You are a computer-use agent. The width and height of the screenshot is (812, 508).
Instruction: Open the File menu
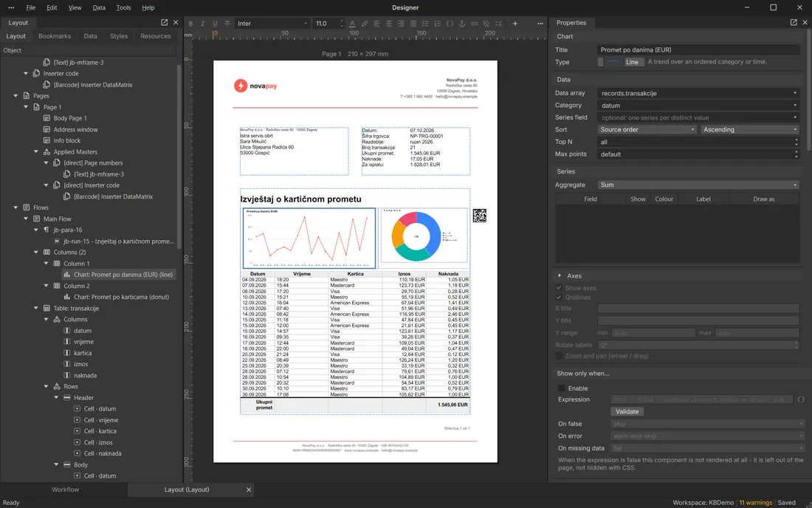(x=31, y=8)
